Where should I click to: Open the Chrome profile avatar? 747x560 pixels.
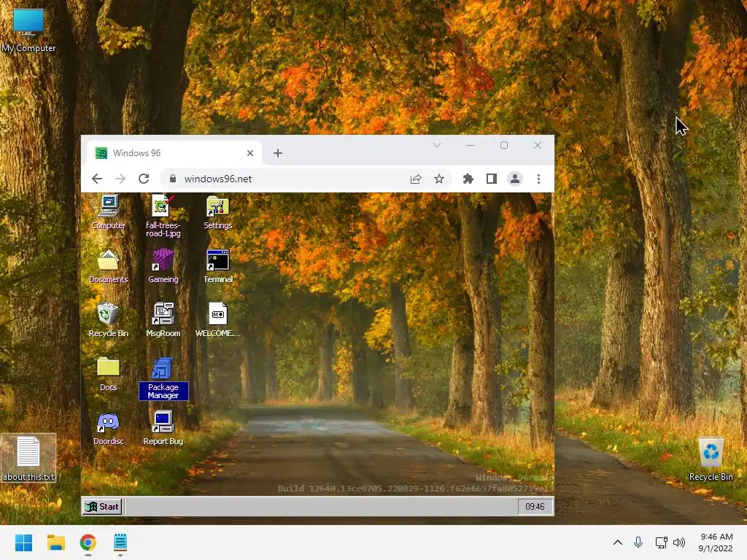pos(515,179)
